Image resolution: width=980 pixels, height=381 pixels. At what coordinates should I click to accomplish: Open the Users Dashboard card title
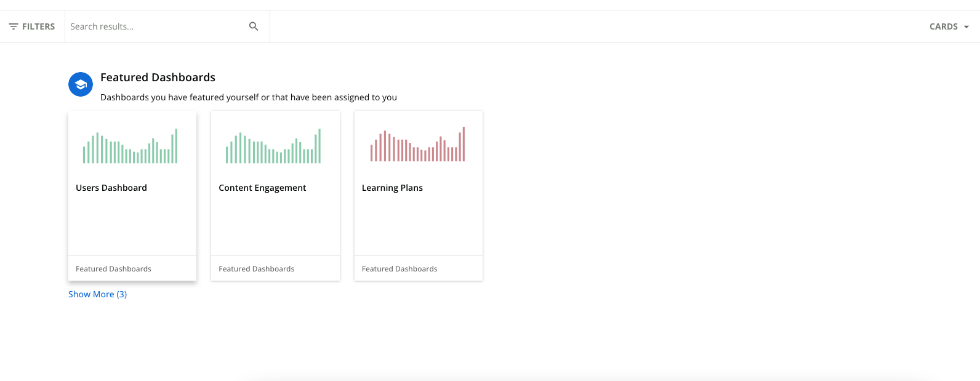click(x=111, y=188)
